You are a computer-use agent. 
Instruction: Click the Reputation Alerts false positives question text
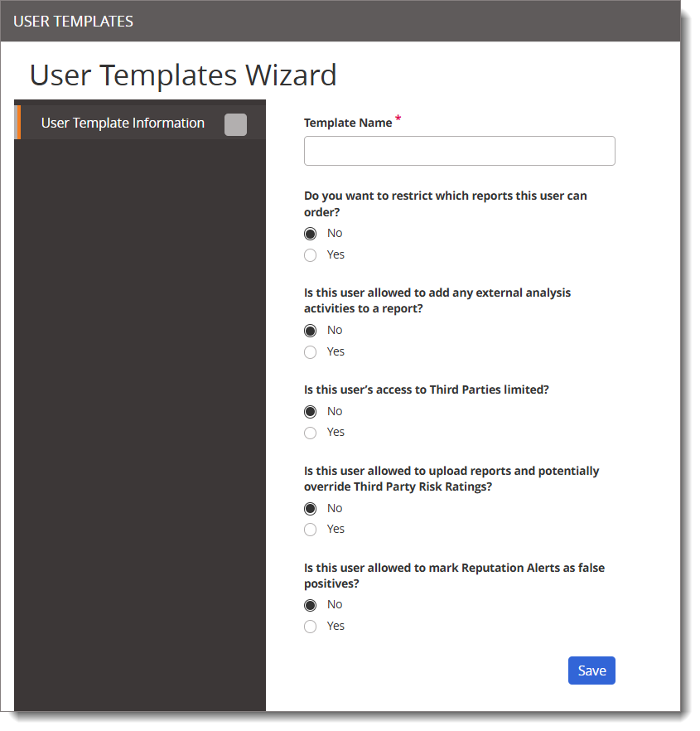455,576
